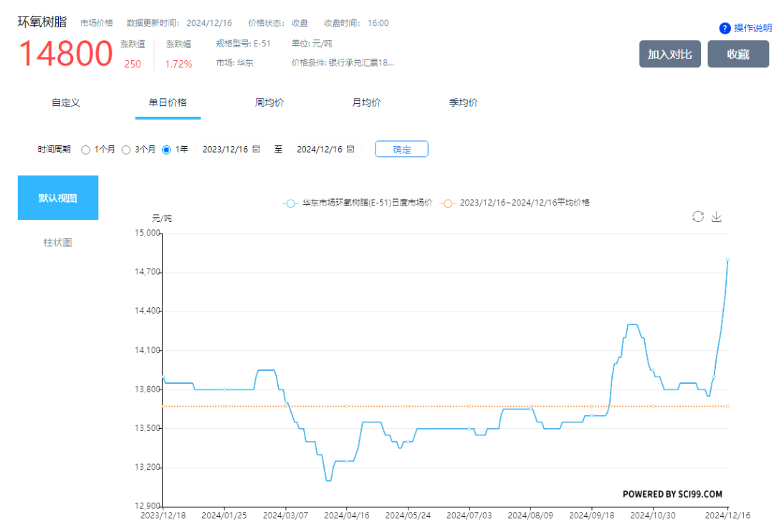
Task: Switch to the 单日价格 tab
Action: click(168, 102)
